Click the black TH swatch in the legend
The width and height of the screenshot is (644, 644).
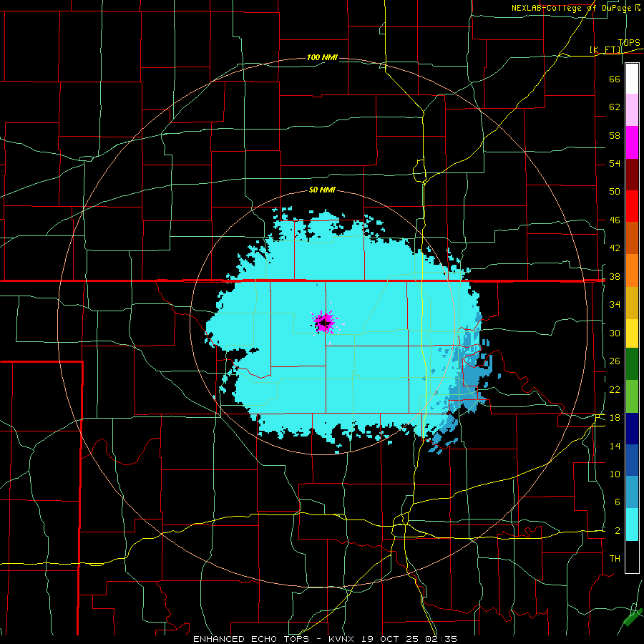(632, 557)
